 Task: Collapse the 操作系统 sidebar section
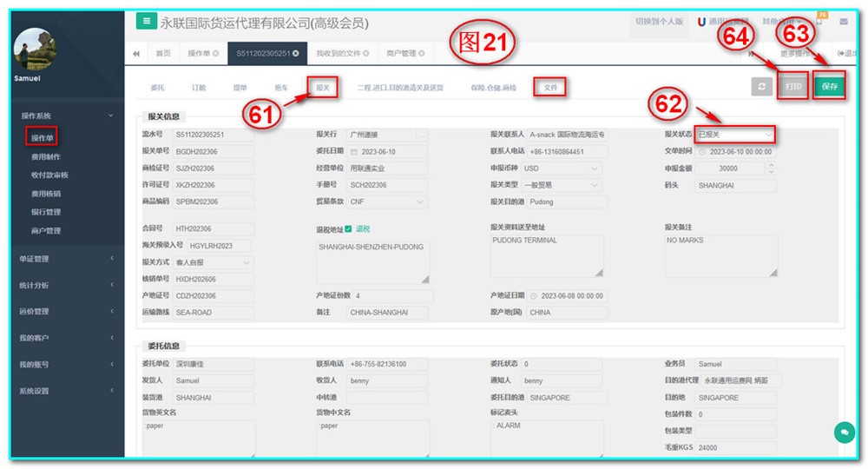(x=68, y=116)
